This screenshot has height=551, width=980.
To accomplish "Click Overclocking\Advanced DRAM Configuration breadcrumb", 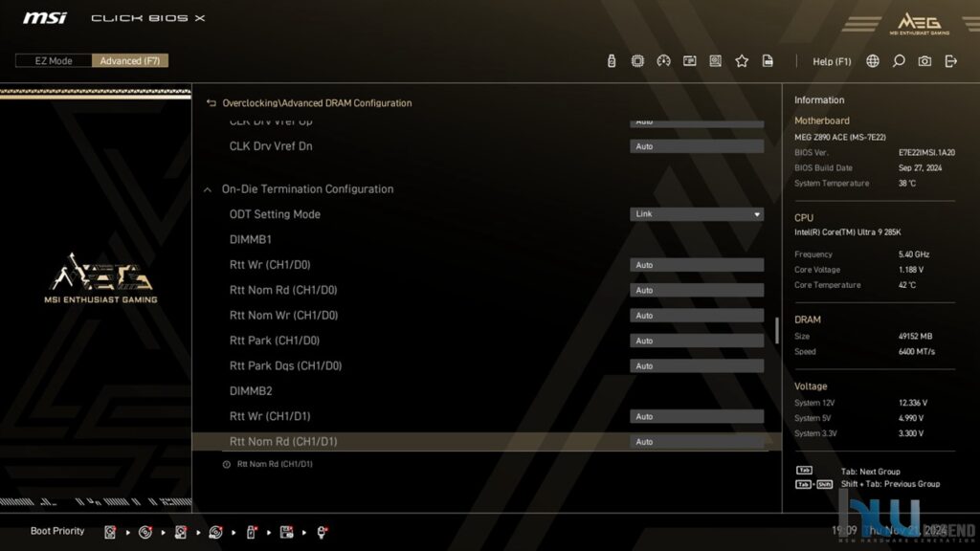I will (x=317, y=103).
